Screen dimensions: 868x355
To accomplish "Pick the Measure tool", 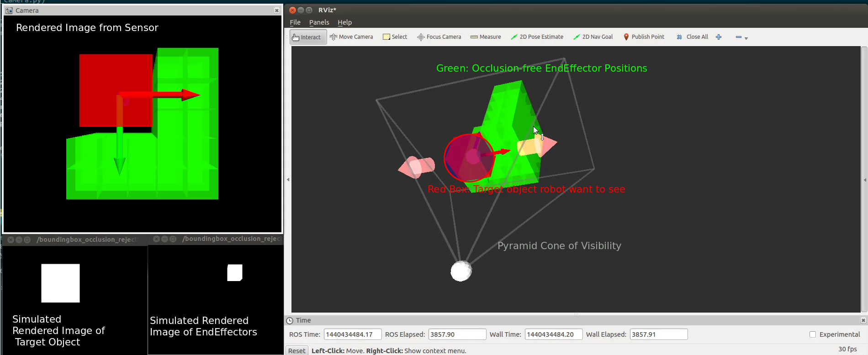I will click(486, 37).
